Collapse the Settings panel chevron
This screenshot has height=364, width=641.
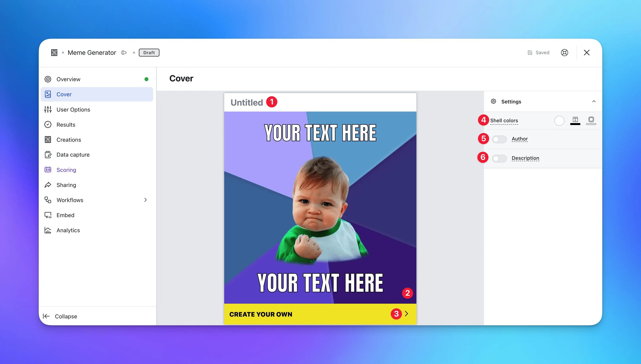click(x=594, y=101)
